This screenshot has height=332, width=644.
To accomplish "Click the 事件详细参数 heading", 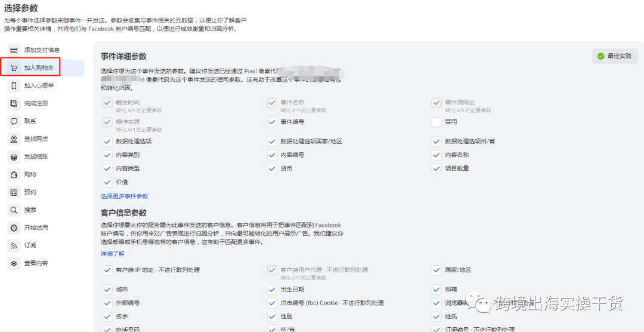I will [123, 56].
